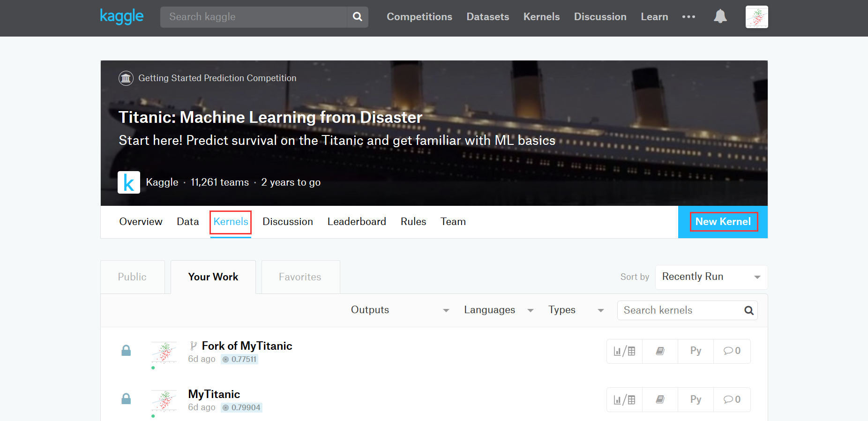Select the Your Work tab
Viewport: 868px width, 421px height.
(x=213, y=277)
